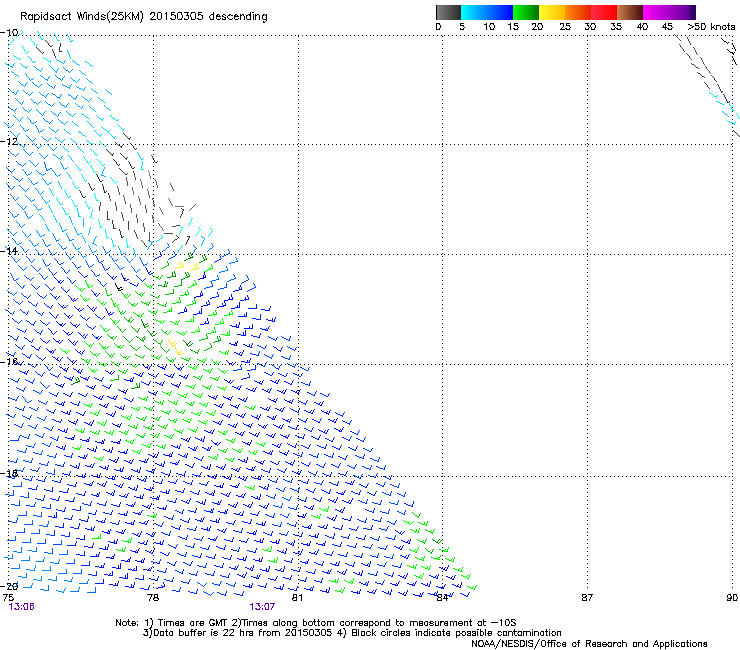Click the purple time stamp '13:08'
Viewport: 740px width, 650px height.
22,607
